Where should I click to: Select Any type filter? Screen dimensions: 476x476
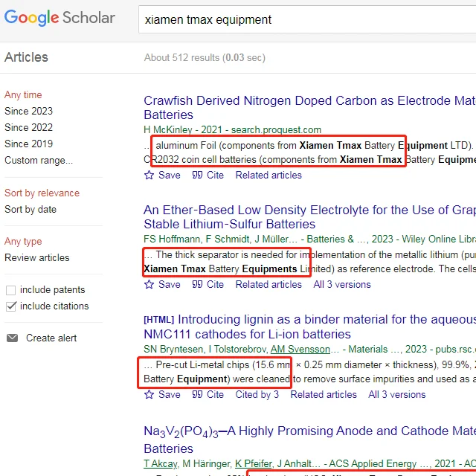[23, 242]
